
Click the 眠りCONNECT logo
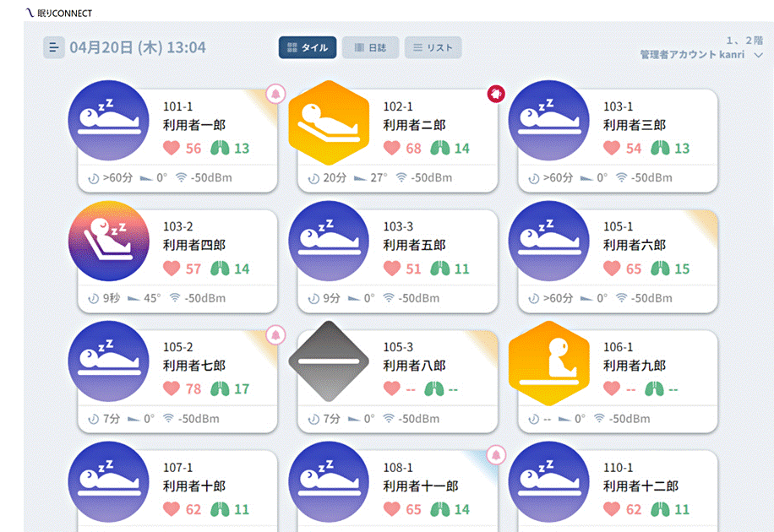(x=59, y=14)
